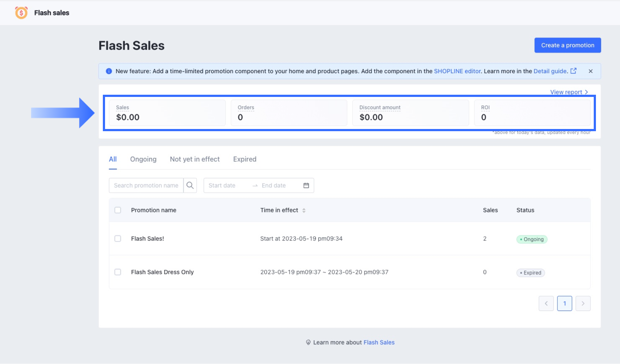Sort by Time in effect arrows

(304, 210)
